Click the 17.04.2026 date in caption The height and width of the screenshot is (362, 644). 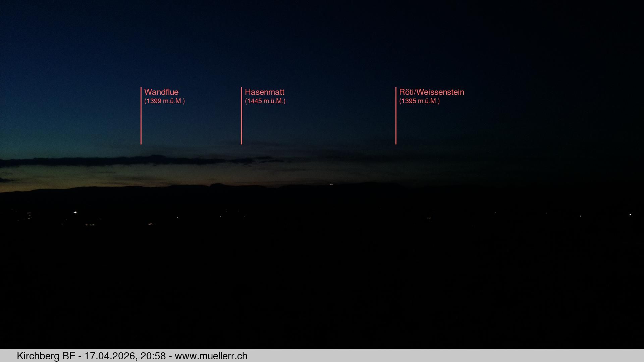pyautogui.click(x=110, y=356)
